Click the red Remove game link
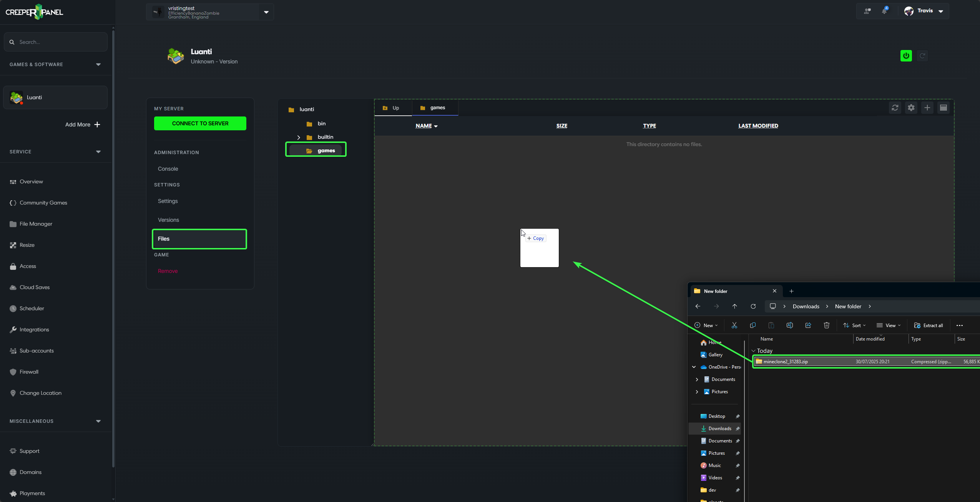This screenshot has height=502, width=980. coord(168,271)
